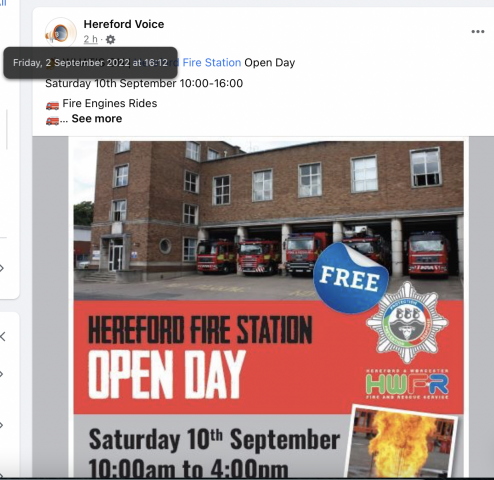Click the blue FREE sticker on the poster
The width and height of the screenshot is (494, 480).
(351, 278)
